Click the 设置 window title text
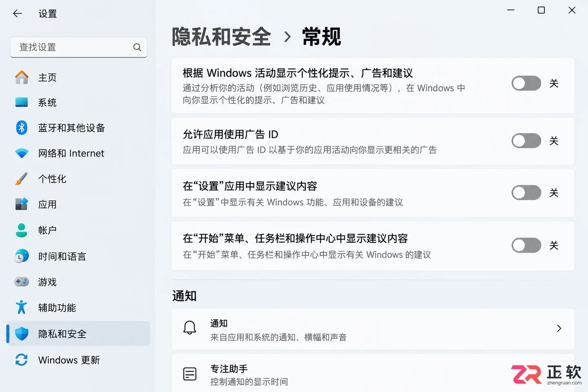 (47, 13)
